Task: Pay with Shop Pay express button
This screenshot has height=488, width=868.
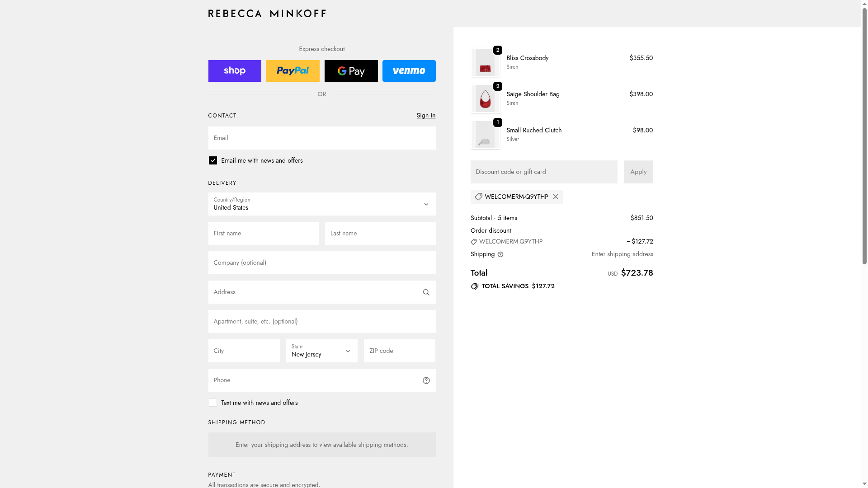Action: pyautogui.click(x=235, y=71)
